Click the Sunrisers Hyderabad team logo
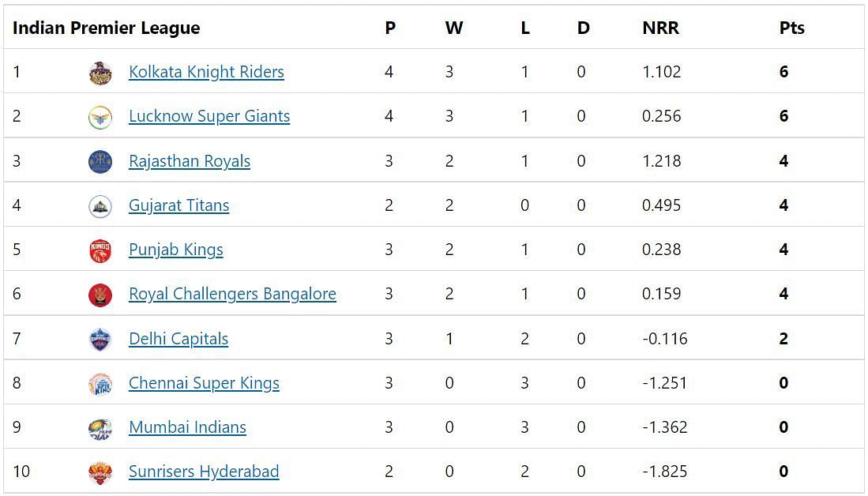 [100, 473]
